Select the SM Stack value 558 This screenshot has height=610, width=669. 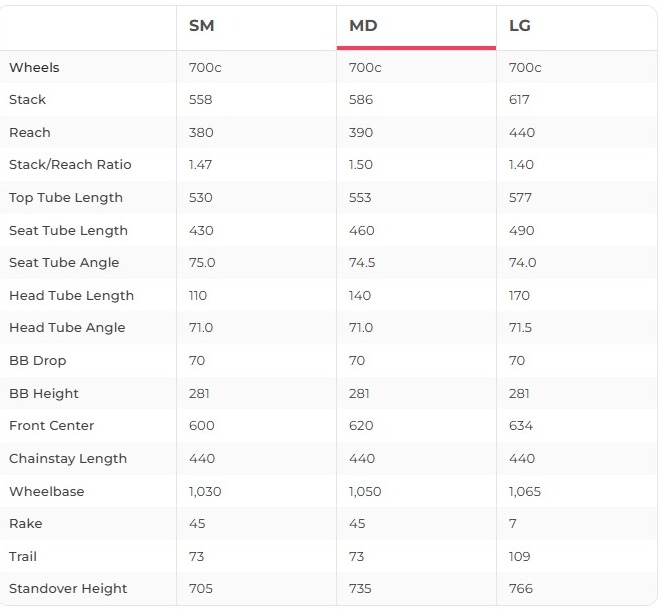tap(201, 100)
